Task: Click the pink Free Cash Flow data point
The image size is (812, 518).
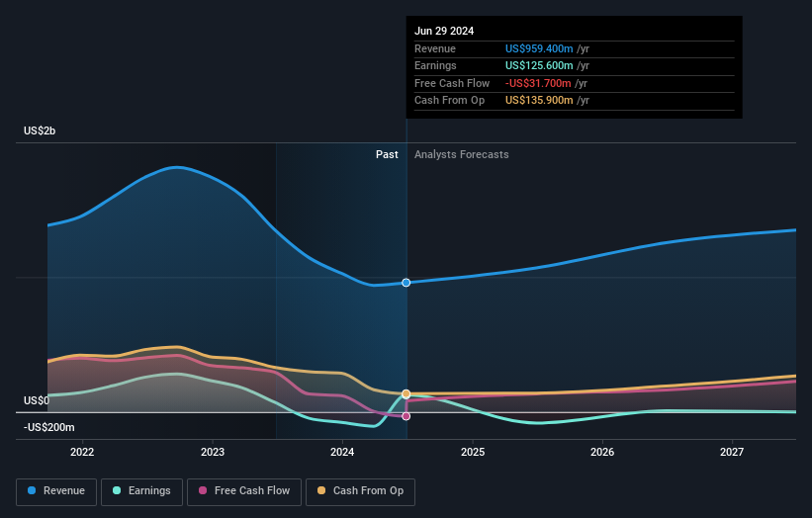Action: tap(406, 416)
